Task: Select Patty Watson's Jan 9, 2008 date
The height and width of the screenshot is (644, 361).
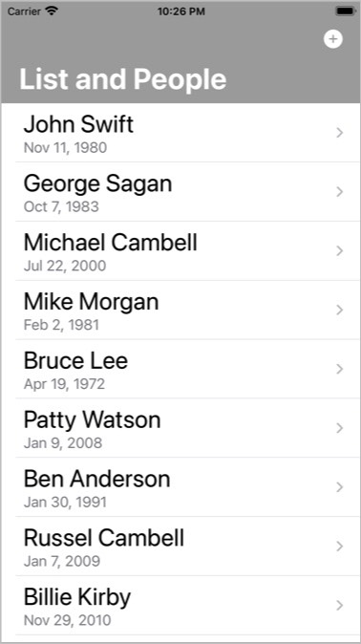Action: click(63, 443)
